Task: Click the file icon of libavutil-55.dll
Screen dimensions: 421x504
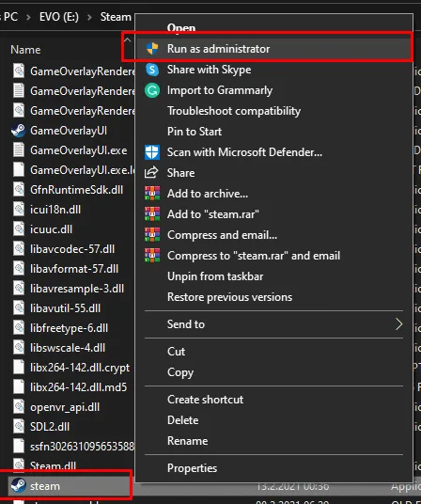Action: pos(19,307)
